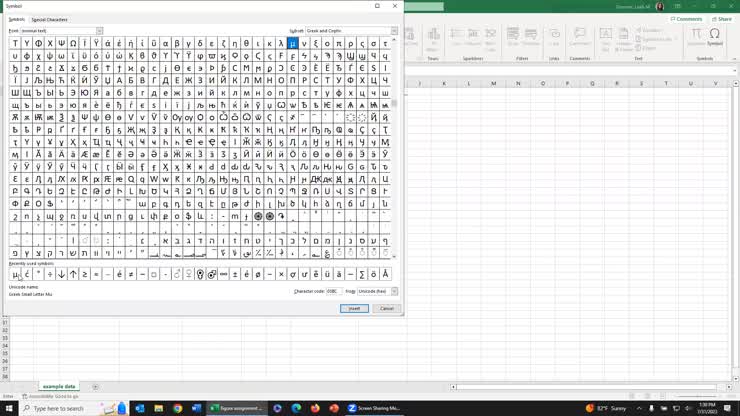
Task: Select the Greek capital Omega in the top row
Action: [73, 43]
